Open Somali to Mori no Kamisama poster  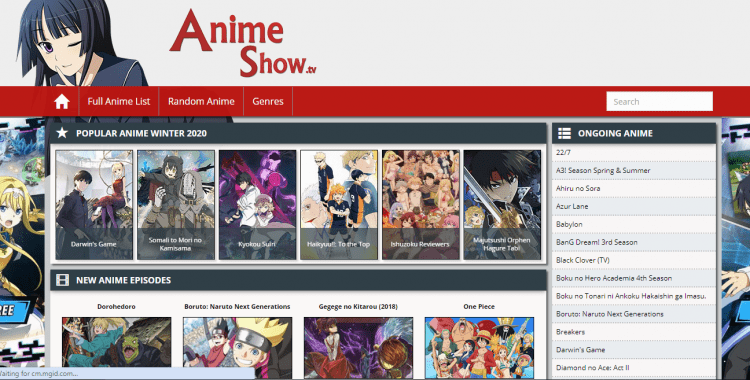176,205
